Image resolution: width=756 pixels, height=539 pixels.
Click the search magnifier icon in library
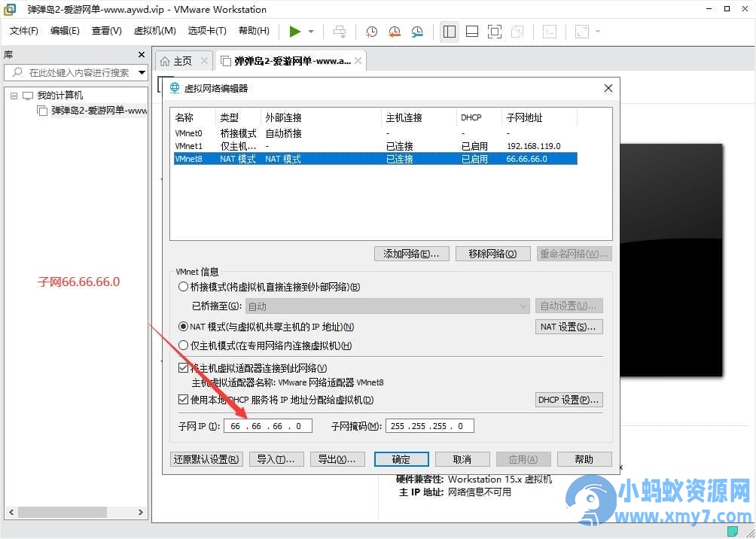[x=17, y=72]
